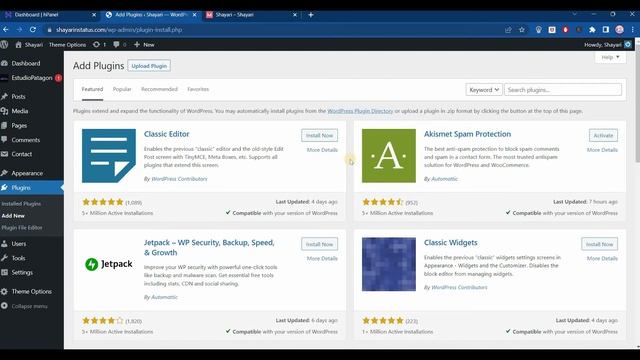640x360 pixels.
Task: Click the browser back arrow
Action: click(x=6, y=29)
